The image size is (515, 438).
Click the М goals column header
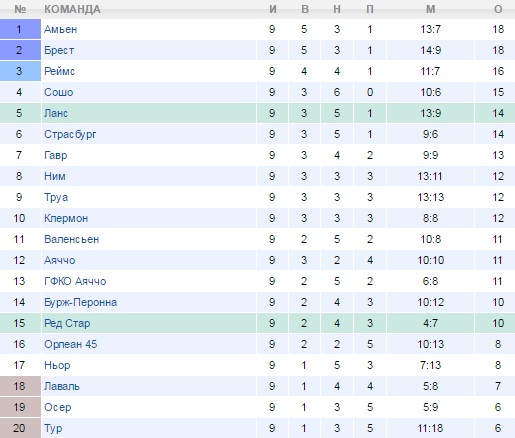click(x=430, y=9)
